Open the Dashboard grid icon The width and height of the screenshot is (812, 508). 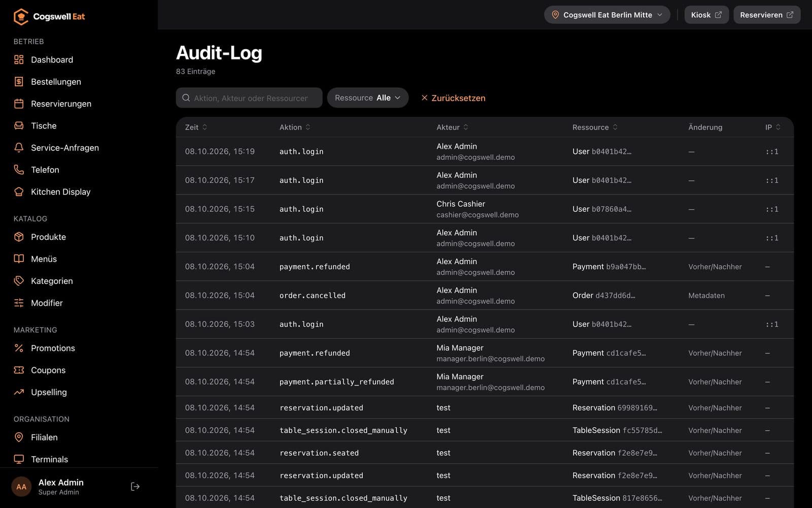[19, 59]
